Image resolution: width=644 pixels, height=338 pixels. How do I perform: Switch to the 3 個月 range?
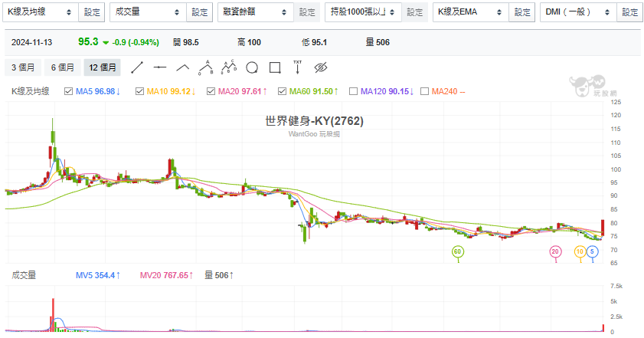[x=23, y=67]
